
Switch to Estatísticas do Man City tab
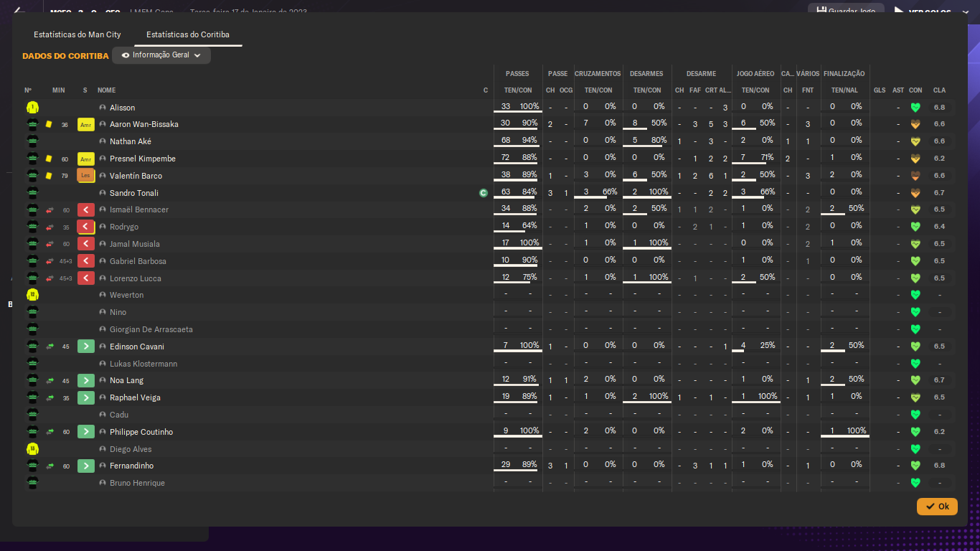[x=77, y=34]
